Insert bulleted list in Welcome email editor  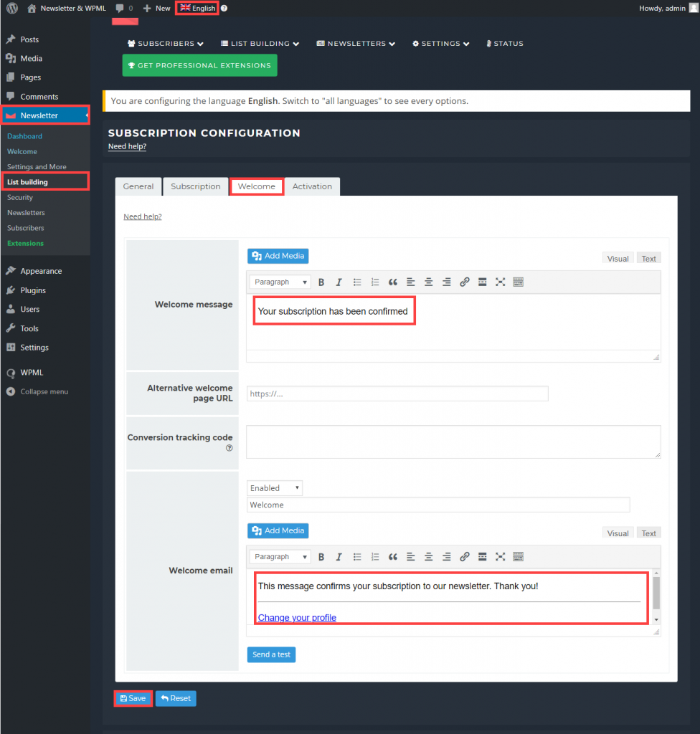click(357, 556)
